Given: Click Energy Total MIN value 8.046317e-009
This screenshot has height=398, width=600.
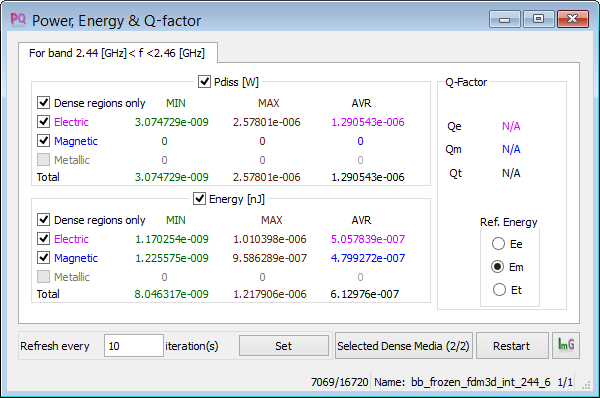Looking at the screenshot, I should pyautogui.click(x=171, y=294).
